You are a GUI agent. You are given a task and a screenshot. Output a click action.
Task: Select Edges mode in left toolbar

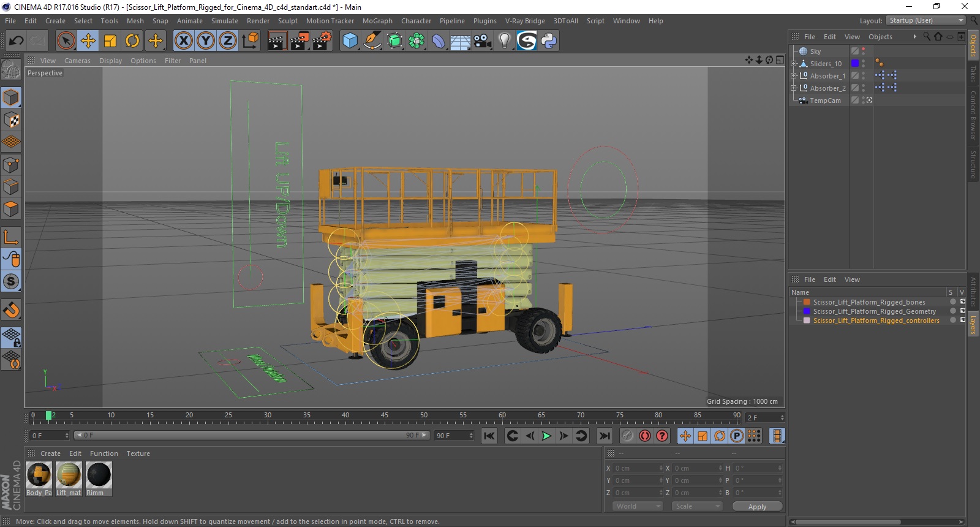coord(11,186)
